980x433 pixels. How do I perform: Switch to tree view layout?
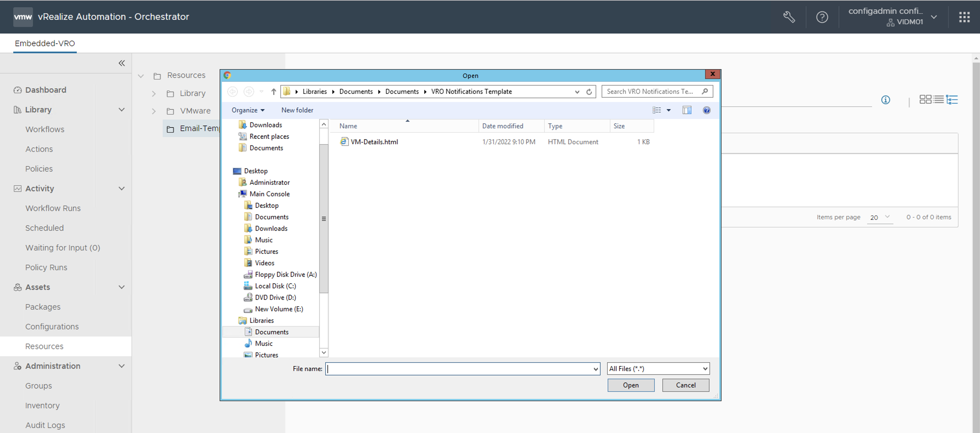pyautogui.click(x=952, y=100)
